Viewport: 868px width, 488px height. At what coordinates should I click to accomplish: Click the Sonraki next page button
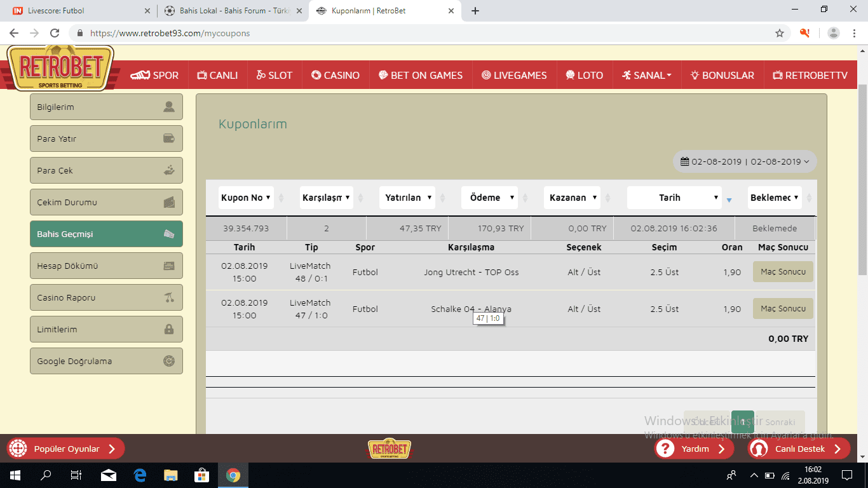pyautogui.click(x=780, y=422)
